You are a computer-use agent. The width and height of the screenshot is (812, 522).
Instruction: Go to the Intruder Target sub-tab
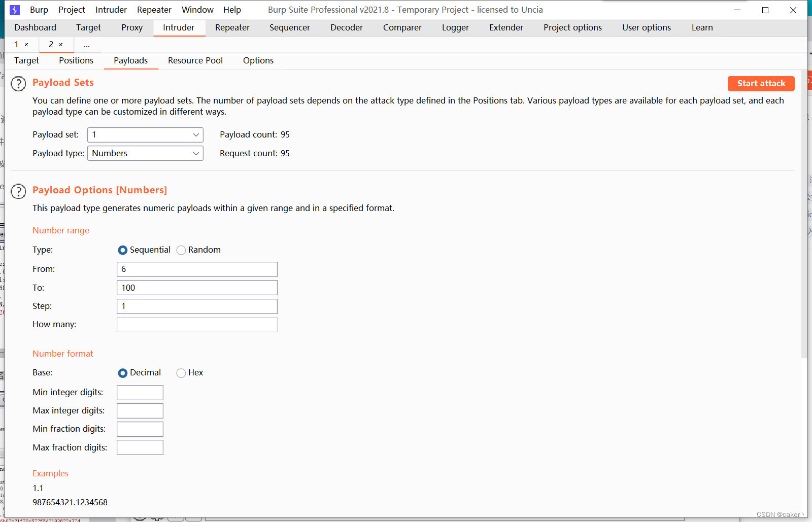26,60
